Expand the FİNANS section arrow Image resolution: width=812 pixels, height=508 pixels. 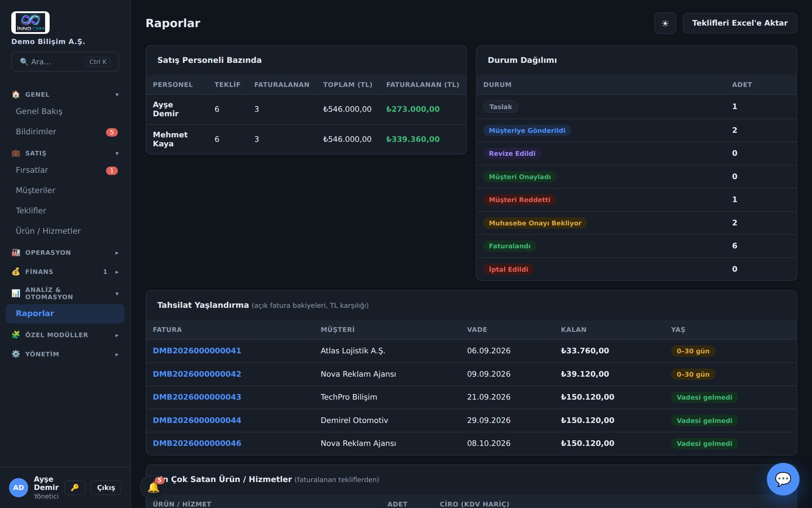click(x=117, y=272)
